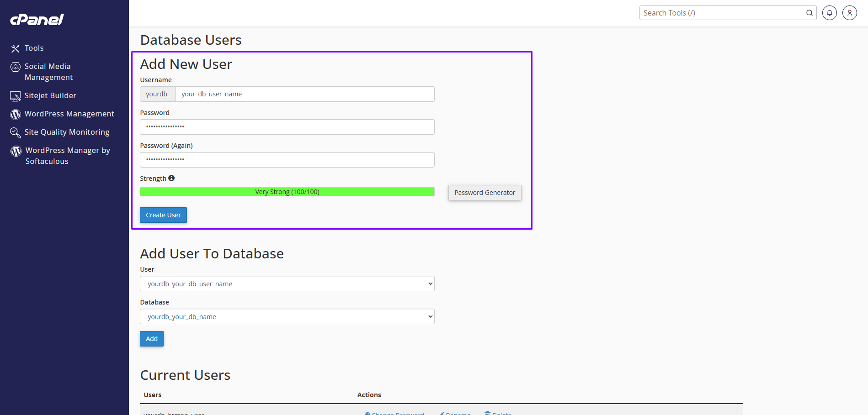The height and width of the screenshot is (415, 868).
Task: Click the Tools wrench icon in sidebar
Action: click(16, 48)
